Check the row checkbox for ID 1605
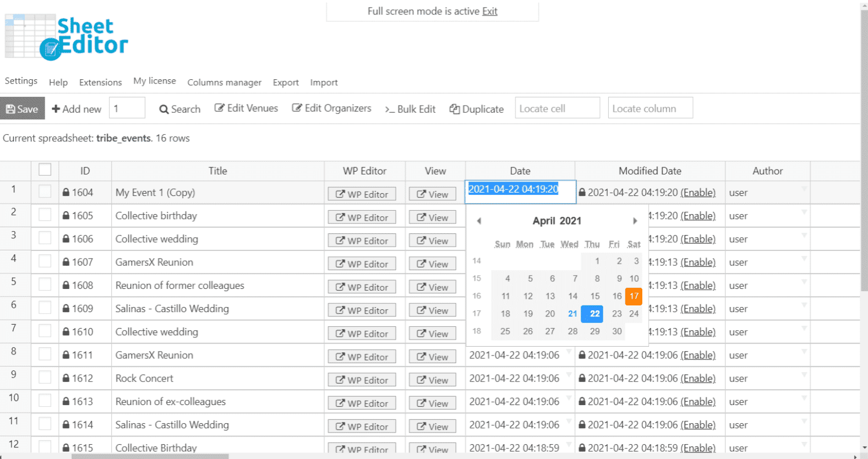The height and width of the screenshot is (459, 868). click(45, 215)
